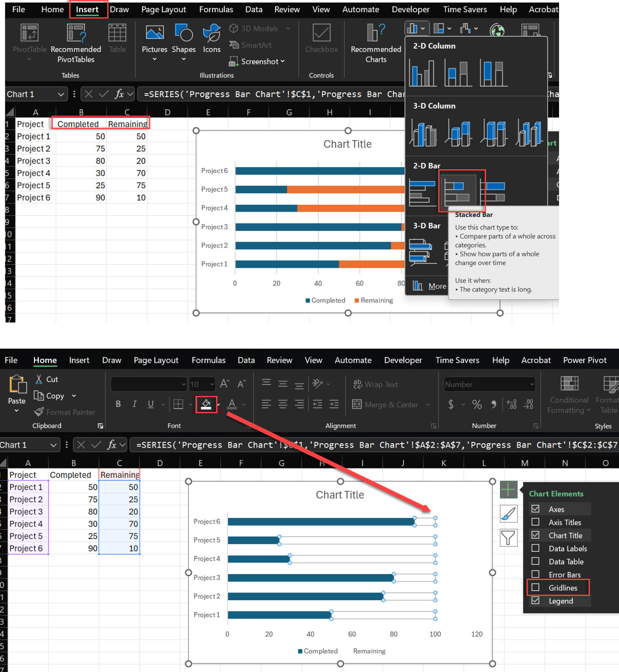Switch to the Insert ribbon tab

(88, 9)
